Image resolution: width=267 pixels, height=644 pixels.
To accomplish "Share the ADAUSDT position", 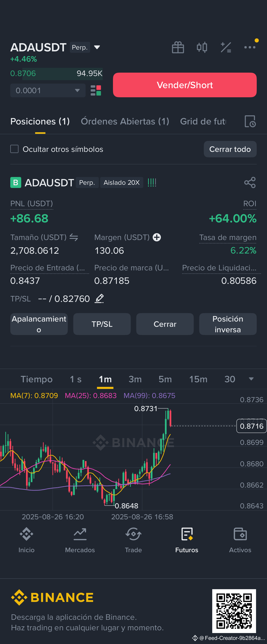I will [x=250, y=182].
